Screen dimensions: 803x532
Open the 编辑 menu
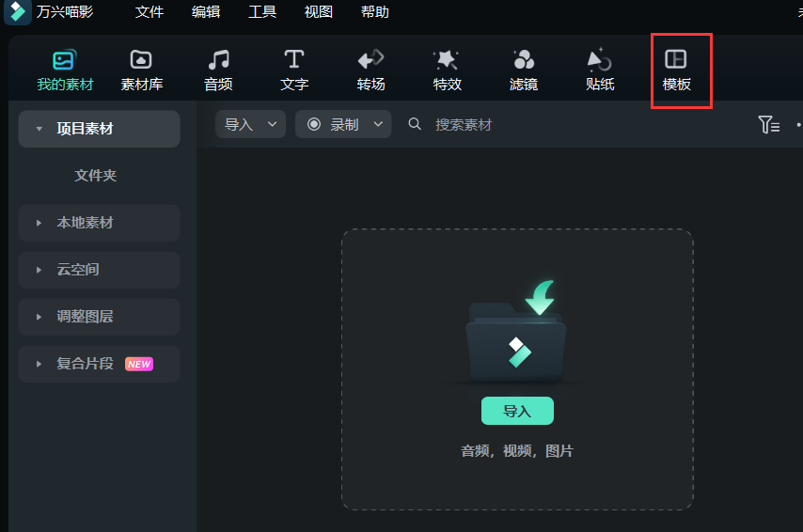206,12
